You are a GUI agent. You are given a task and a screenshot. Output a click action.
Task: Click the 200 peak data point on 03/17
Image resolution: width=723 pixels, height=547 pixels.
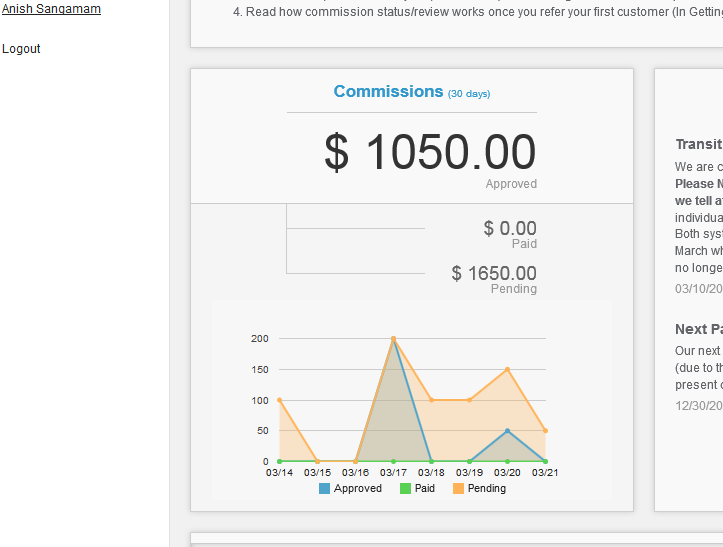point(393,339)
